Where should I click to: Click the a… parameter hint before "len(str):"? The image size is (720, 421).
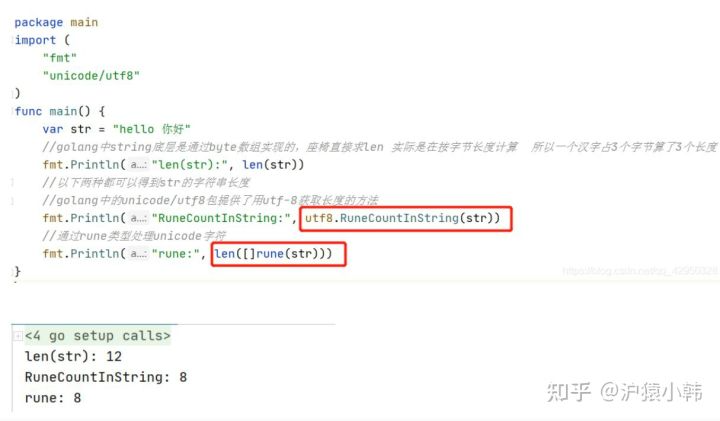(138, 165)
